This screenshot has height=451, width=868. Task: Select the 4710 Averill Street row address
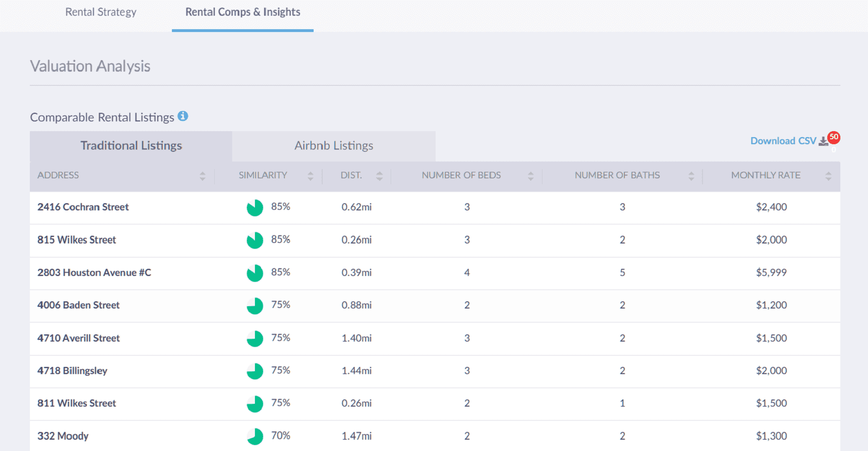tap(79, 338)
